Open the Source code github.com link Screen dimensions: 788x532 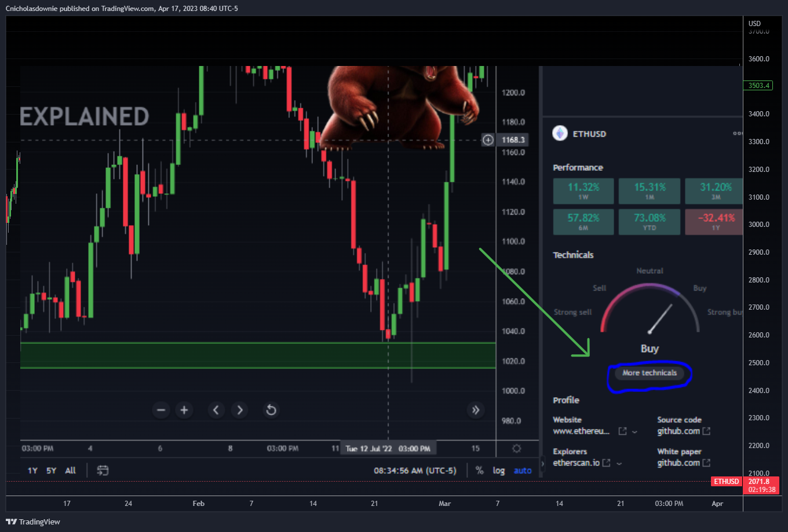678,431
